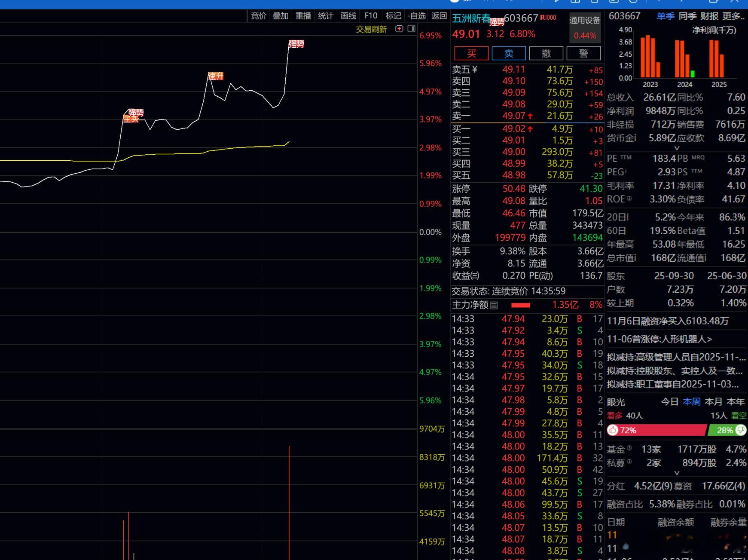Click the 撤 cancel order button
The height and width of the screenshot is (560, 748).
[x=546, y=53]
